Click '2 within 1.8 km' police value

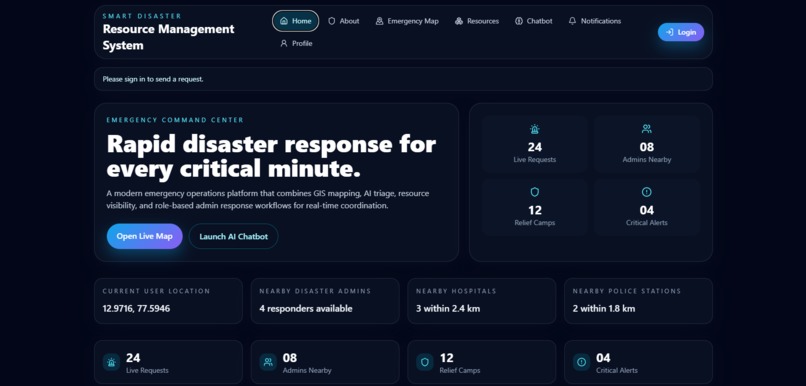click(x=603, y=309)
